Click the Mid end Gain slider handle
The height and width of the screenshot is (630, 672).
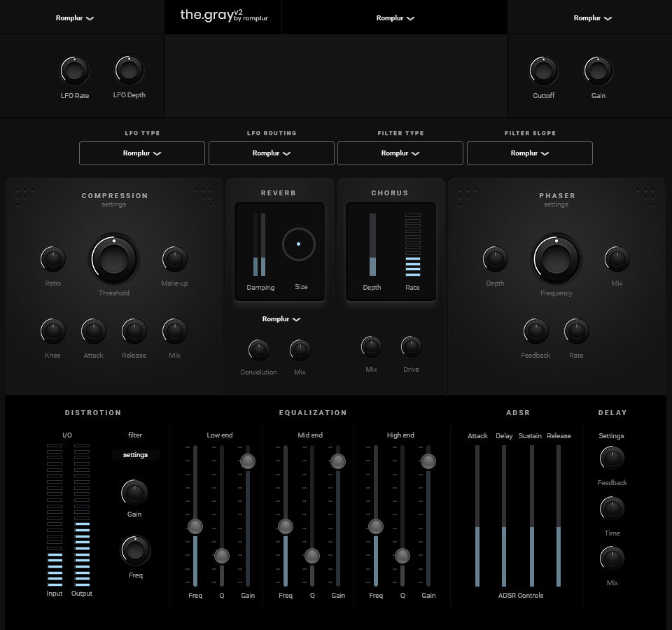click(x=338, y=461)
